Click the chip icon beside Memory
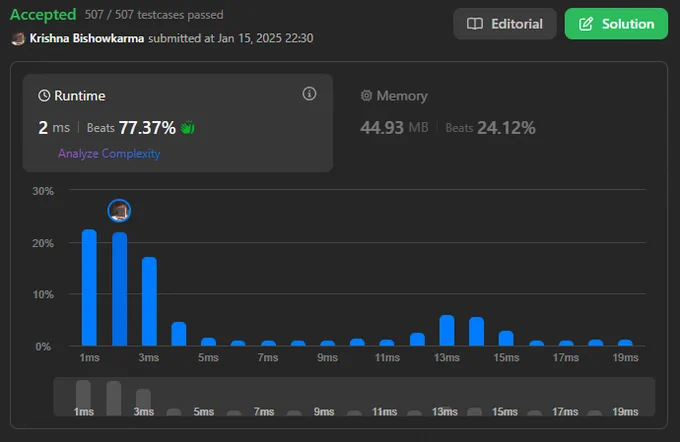Image resolution: width=680 pixels, height=442 pixels. (x=366, y=95)
